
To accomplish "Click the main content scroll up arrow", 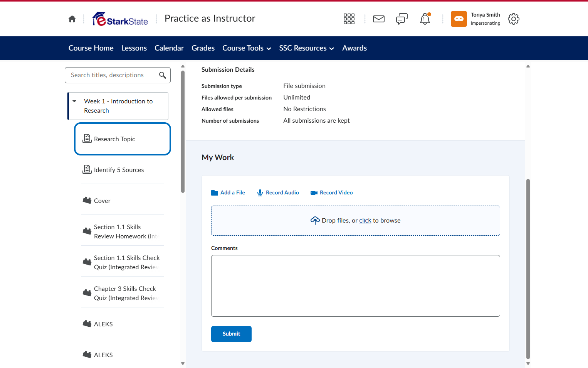I will point(528,66).
